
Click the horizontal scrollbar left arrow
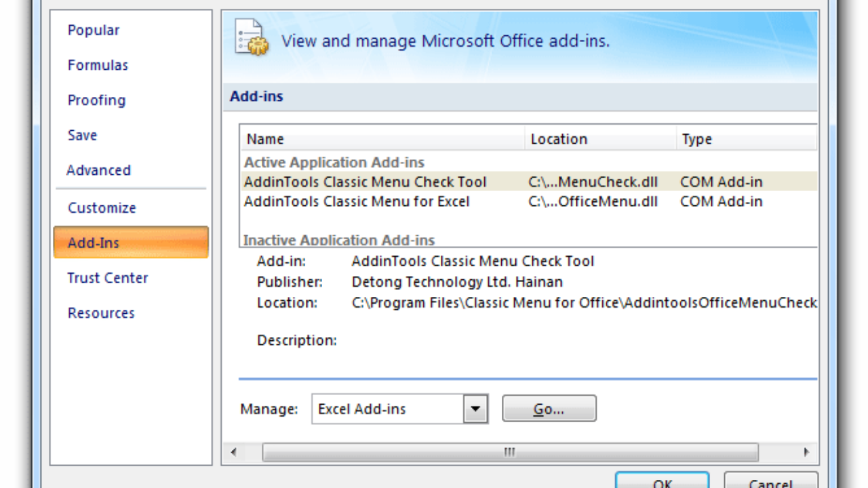(x=234, y=452)
